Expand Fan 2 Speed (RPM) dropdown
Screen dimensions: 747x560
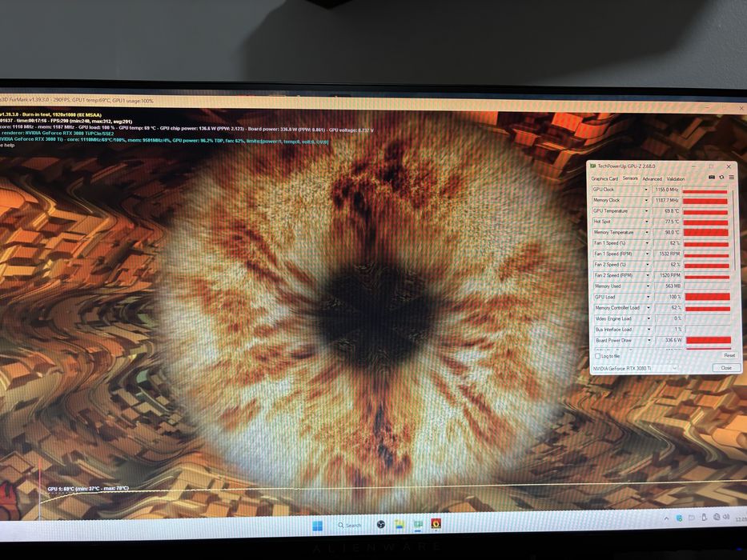[648, 275]
